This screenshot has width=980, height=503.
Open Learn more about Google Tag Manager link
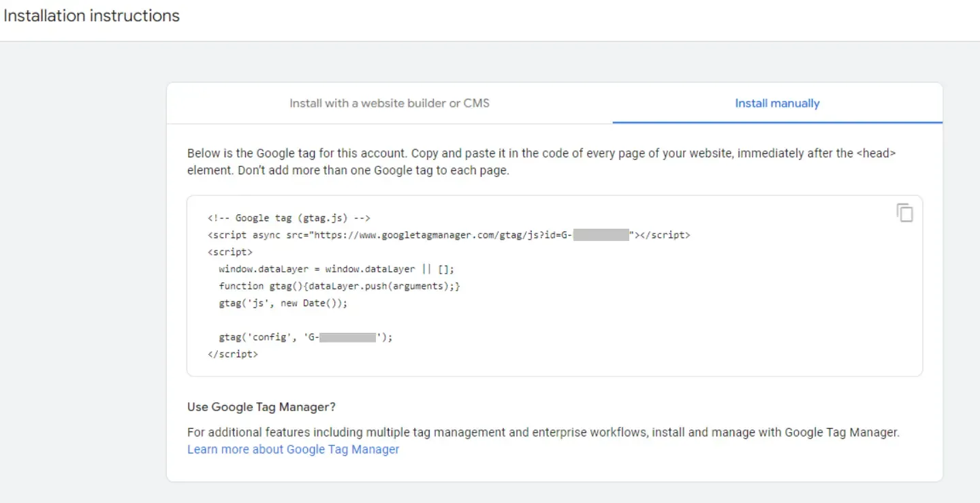click(x=294, y=449)
